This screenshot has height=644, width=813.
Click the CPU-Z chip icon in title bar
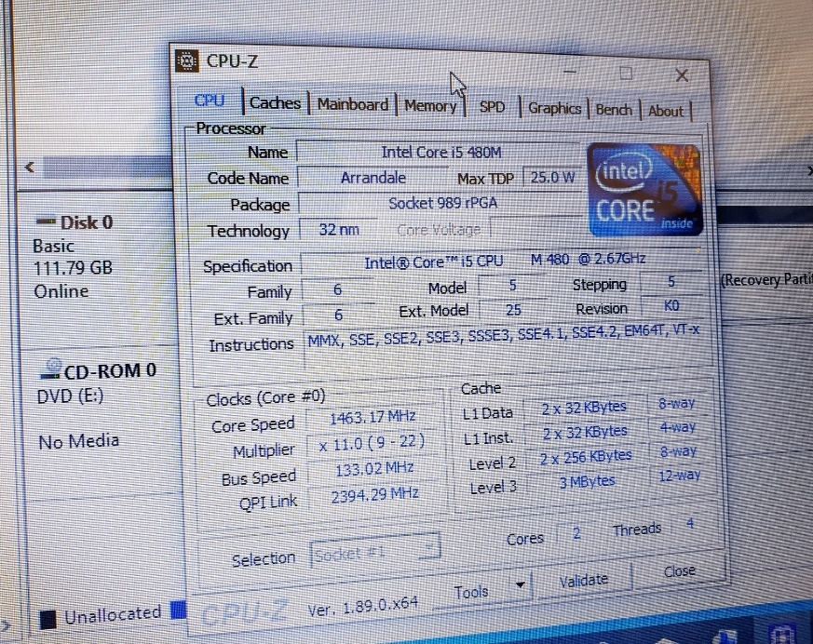187,61
